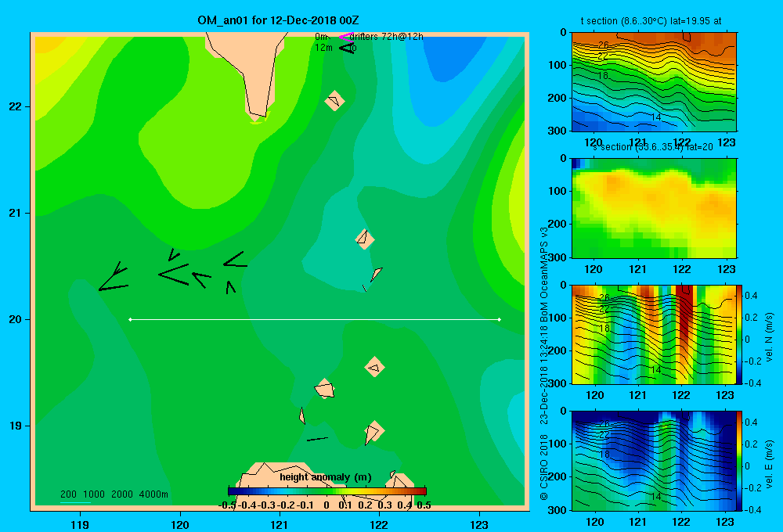The height and width of the screenshot is (532, 783).
Task: Click the small island southeast of Taiwan's tip
Action: (x=334, y=100)
